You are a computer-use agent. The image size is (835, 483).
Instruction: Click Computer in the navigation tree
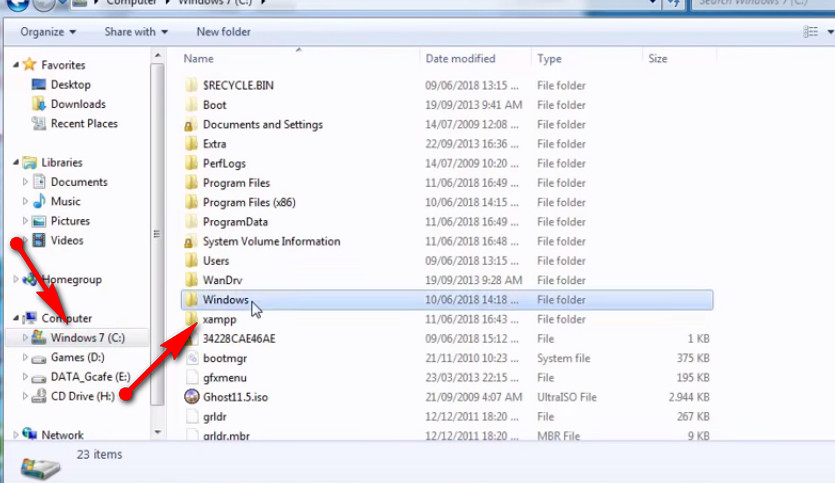tap(67, 318)
